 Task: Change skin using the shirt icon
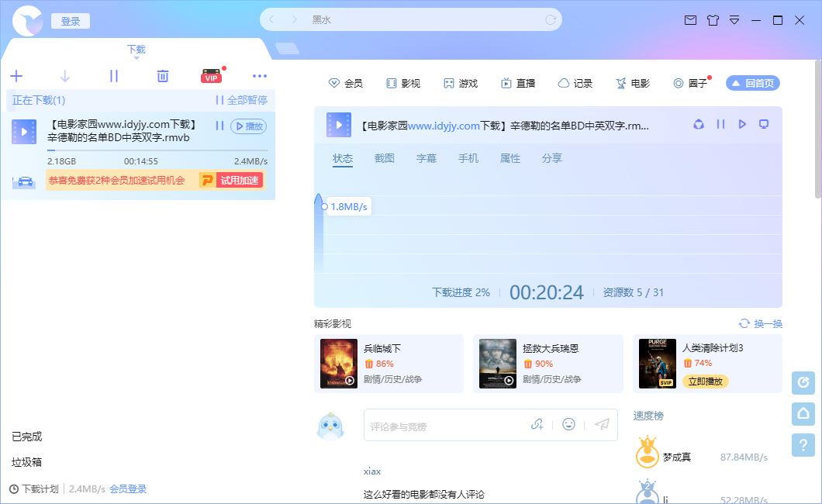pos(713,21)
